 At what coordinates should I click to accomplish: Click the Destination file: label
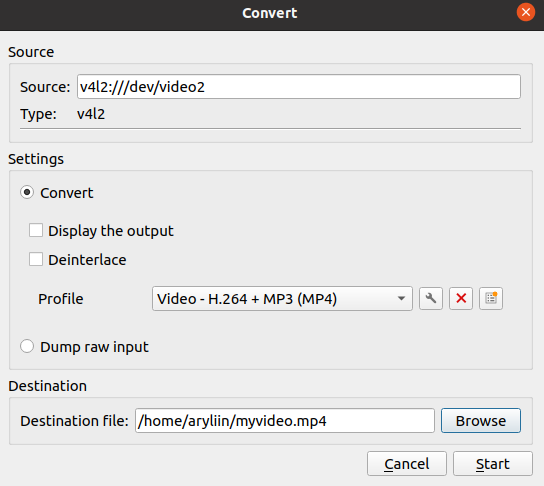(x=74, y=421)
